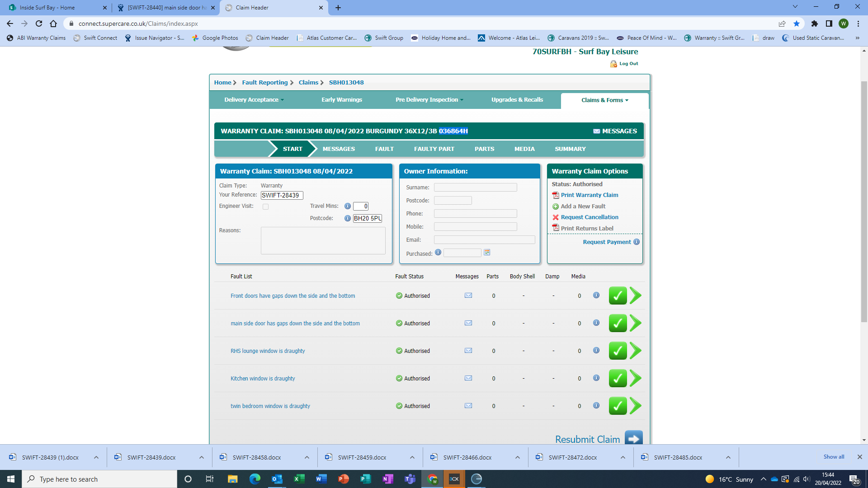Open 'main side door has gaps' fault link

coord(295,324)
